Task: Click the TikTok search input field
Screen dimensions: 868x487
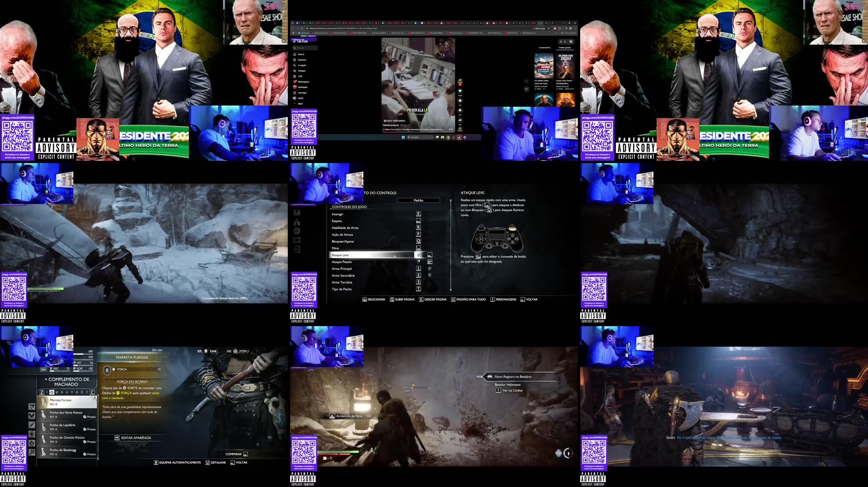Action: point(306,48)
